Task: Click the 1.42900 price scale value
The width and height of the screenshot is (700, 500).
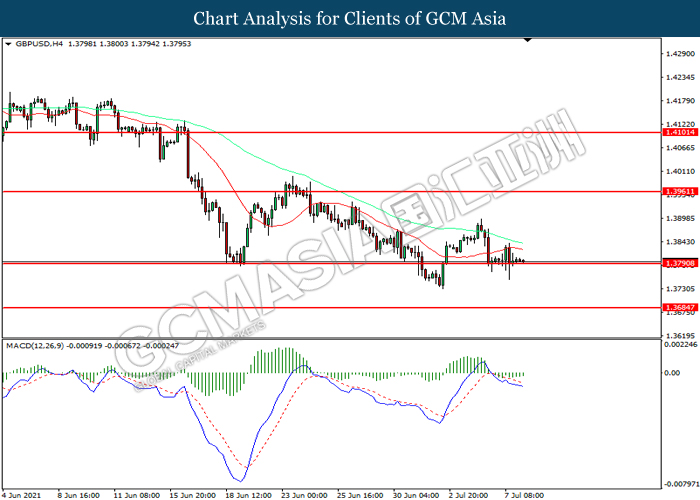Action: [680, 54]
